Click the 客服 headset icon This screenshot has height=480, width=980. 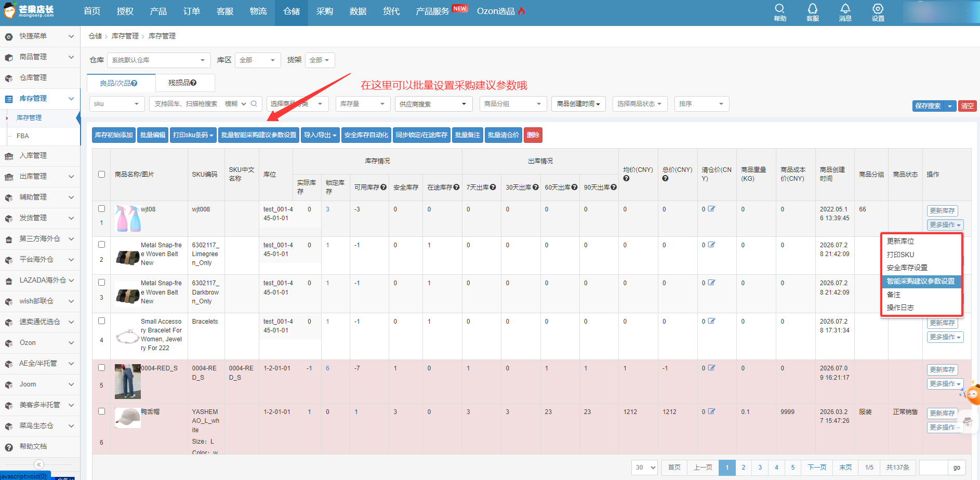[x=813, y=8]
